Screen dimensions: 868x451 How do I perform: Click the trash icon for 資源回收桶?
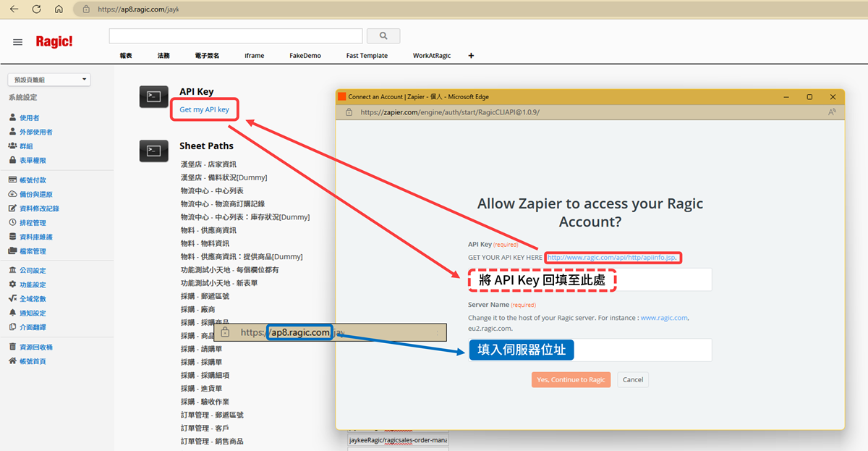12,347
